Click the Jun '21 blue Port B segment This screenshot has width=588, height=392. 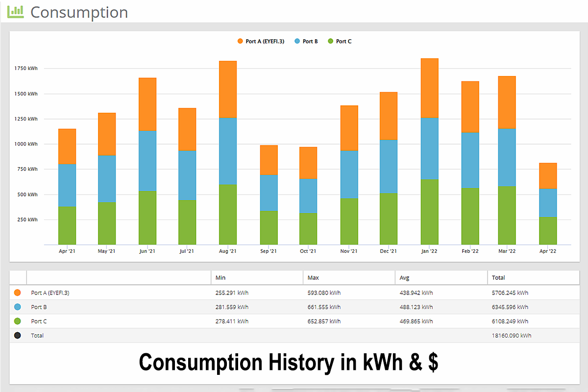pos(147,161)
